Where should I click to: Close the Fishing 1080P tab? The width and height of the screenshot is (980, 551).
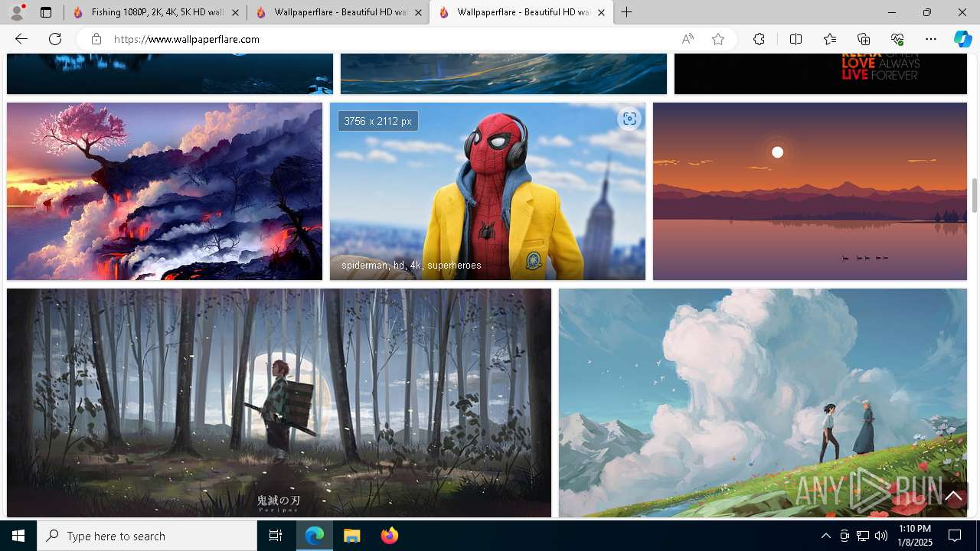tap(235, 12)
